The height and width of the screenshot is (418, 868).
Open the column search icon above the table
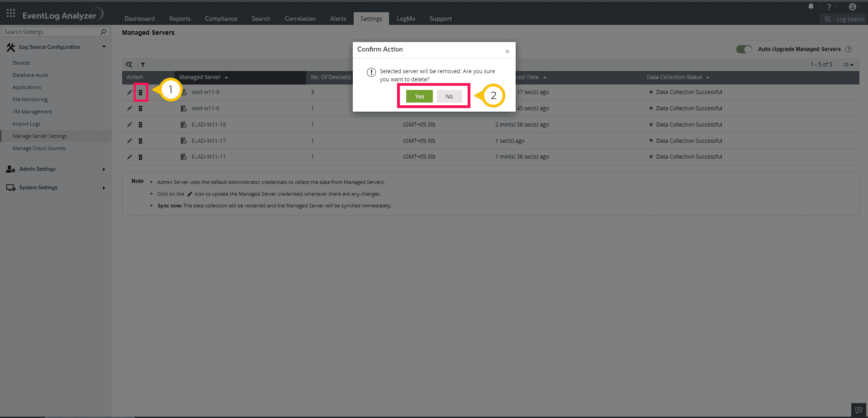click(129, 65)
